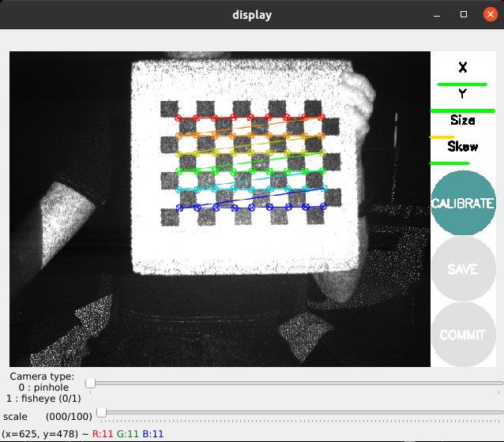Screen dimensions: 504x442
Task: Click the 'display' window title
Action: (x=252, y=15)
